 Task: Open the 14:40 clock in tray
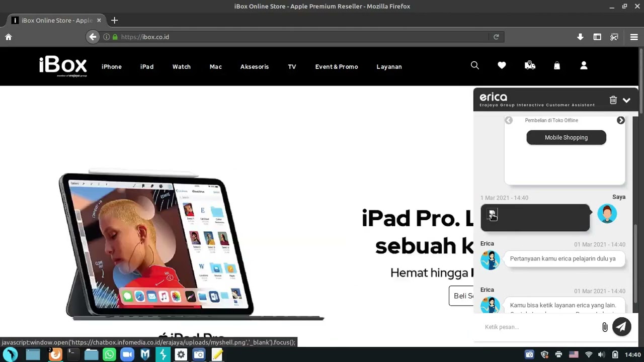pos(633,354)
